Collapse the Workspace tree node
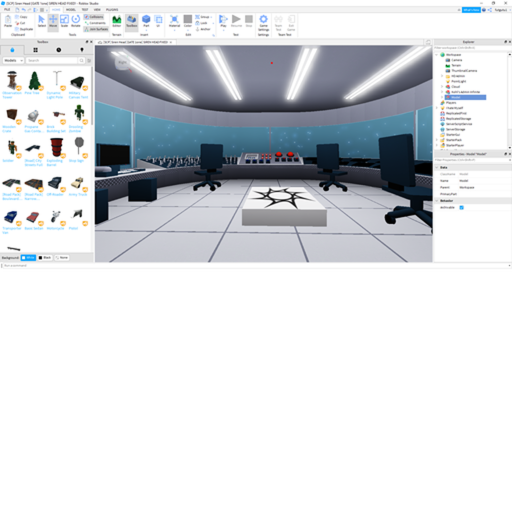Screen dimensions: 512x512 click(437, 55)
